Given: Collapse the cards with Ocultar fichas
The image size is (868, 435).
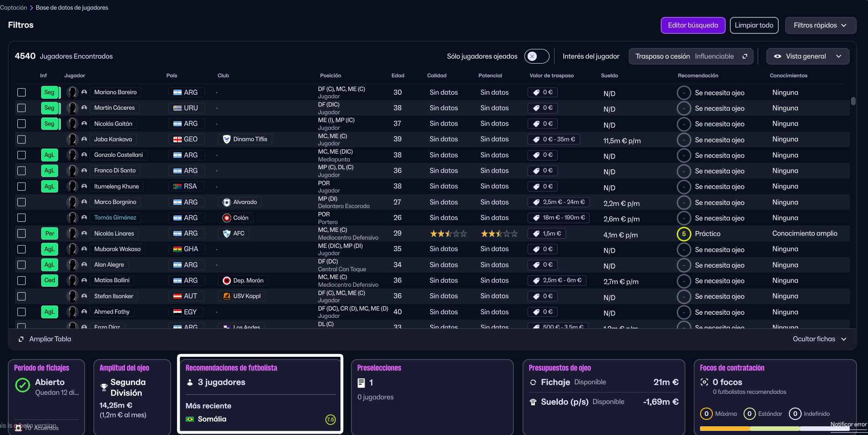Looking at the screenshot, I should [819, 339].
